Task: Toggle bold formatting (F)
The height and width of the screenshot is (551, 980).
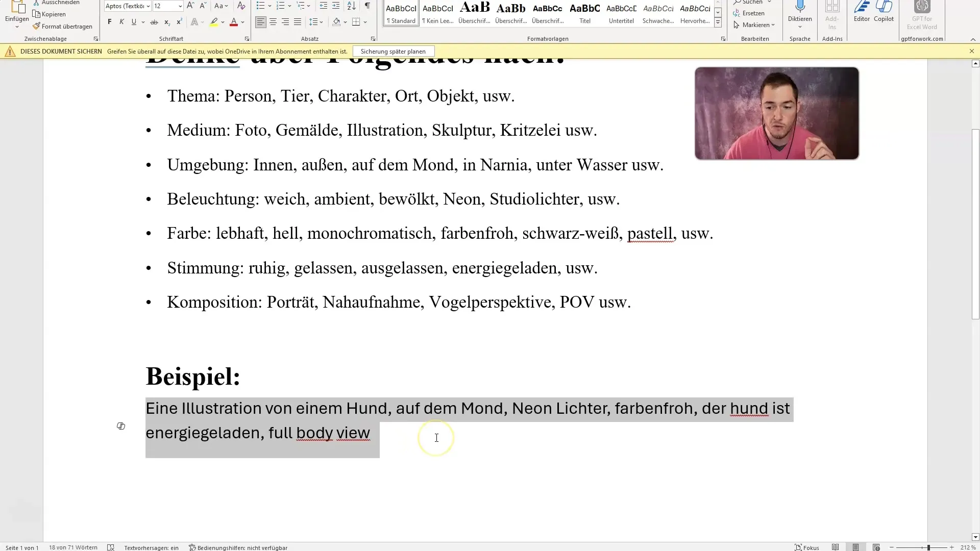Action: 109,22
